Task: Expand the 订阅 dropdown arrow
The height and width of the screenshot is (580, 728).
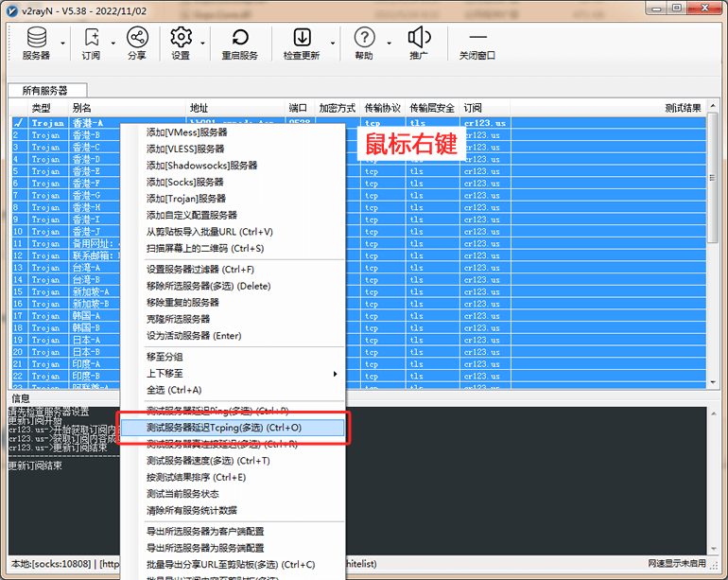Action: [113, 44]
